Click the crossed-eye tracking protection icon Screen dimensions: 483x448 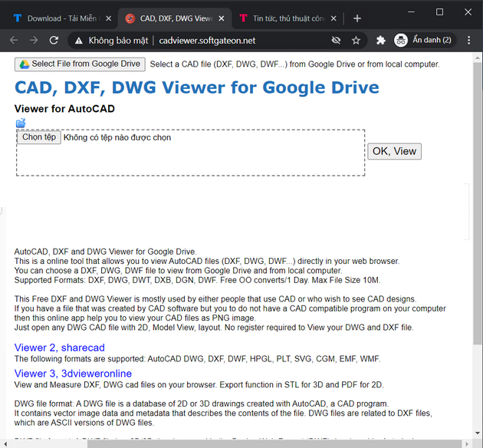click(336, 41)
